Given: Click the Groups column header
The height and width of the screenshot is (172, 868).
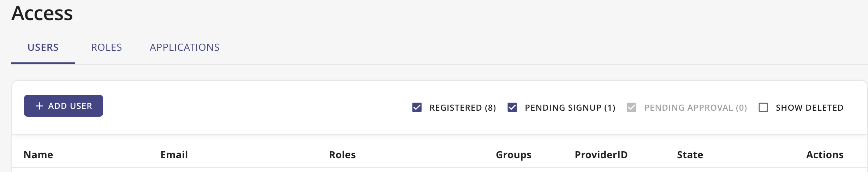Looking at the screenshot, I should point(513,155).
